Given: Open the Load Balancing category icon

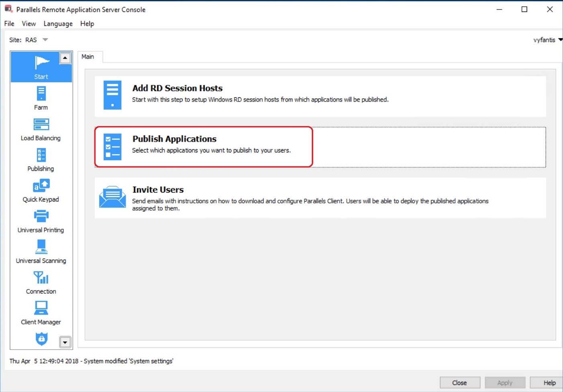Looking at the screenshot, I should (x=41, y=125).
